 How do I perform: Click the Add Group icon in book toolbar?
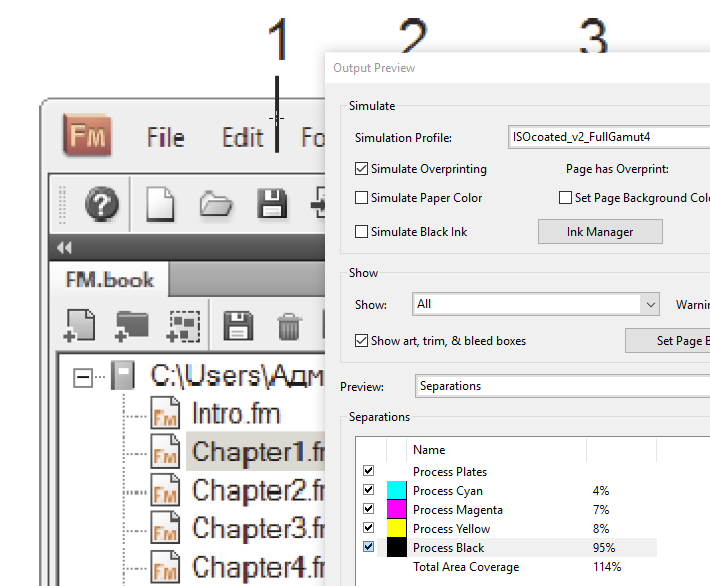click(183, 326)
